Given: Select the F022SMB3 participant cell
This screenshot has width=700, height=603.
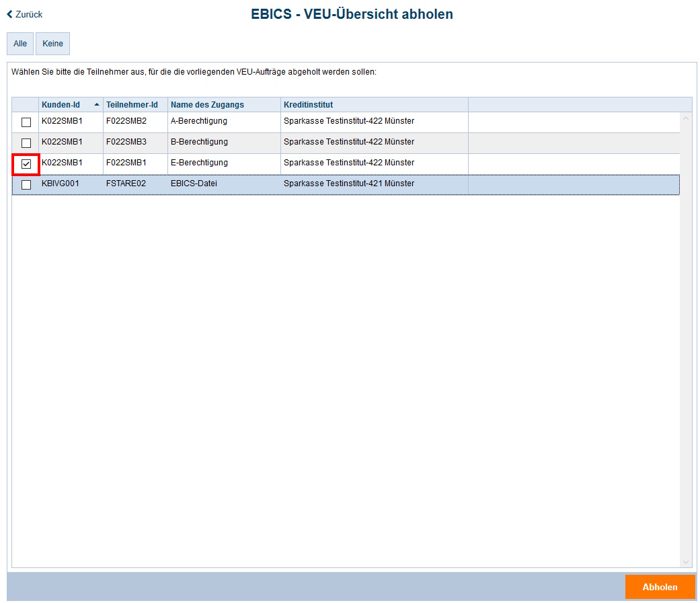Looking at the screenshot, I should [x=126, y=143].
